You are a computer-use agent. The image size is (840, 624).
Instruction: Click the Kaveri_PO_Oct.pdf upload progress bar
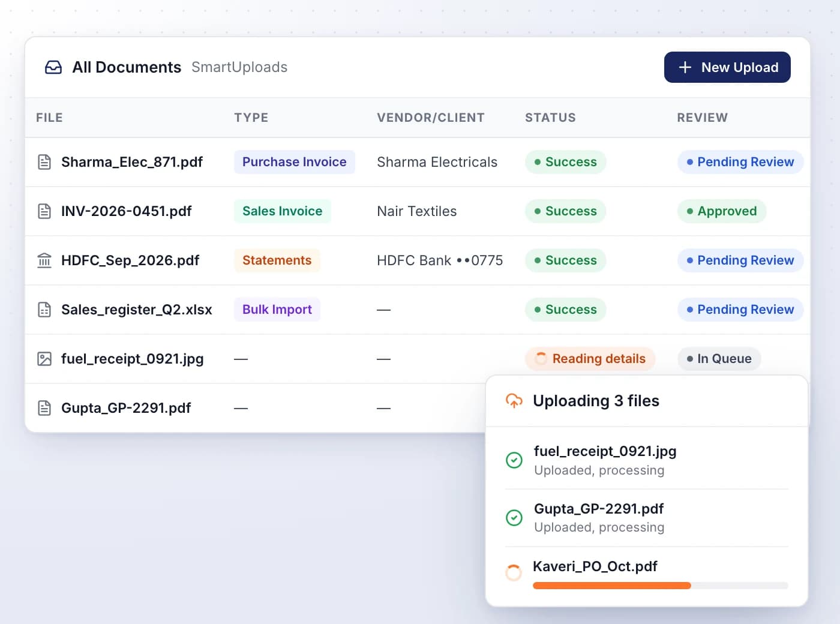pos(661,586)
